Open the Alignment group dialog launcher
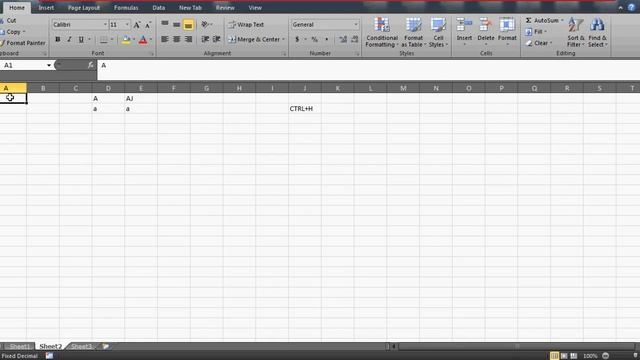Image resolution: width=640 pixels, height=360 pixels. (x=284, y=53)
